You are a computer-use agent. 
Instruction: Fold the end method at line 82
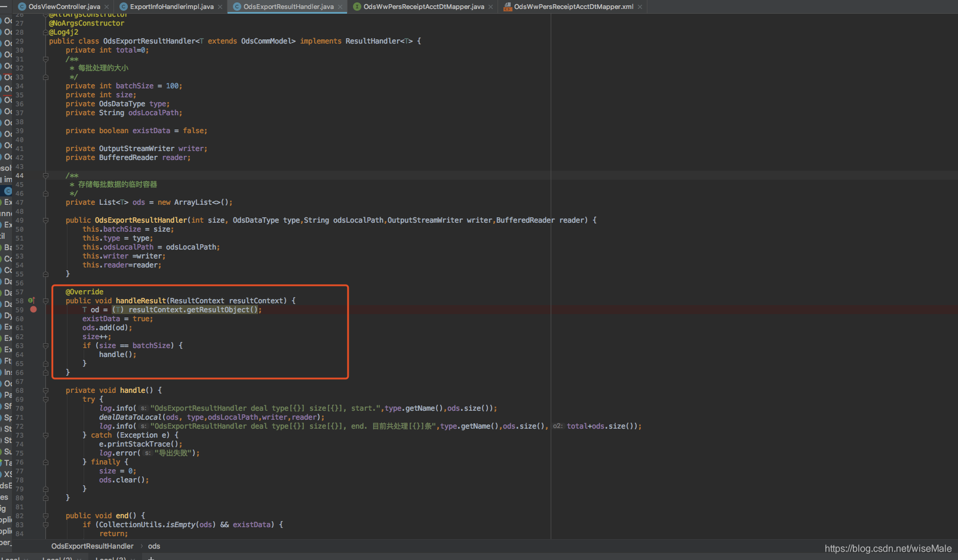point(45,516)
